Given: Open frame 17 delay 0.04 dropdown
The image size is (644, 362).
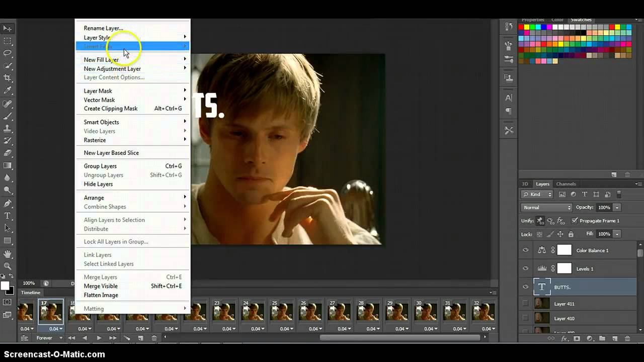Looking at the screenshot, I should [55, 329].
